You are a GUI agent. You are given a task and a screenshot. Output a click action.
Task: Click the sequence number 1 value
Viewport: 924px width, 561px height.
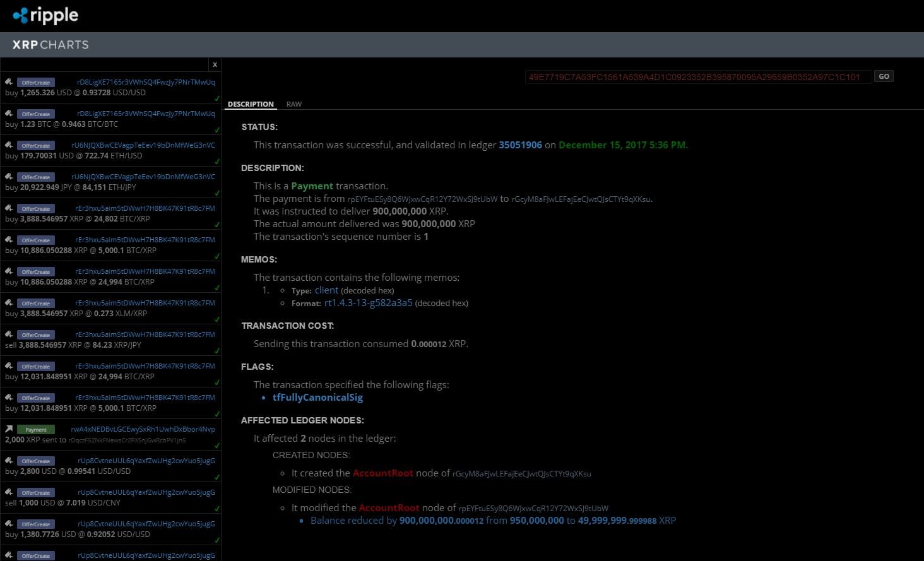point(426,237)
